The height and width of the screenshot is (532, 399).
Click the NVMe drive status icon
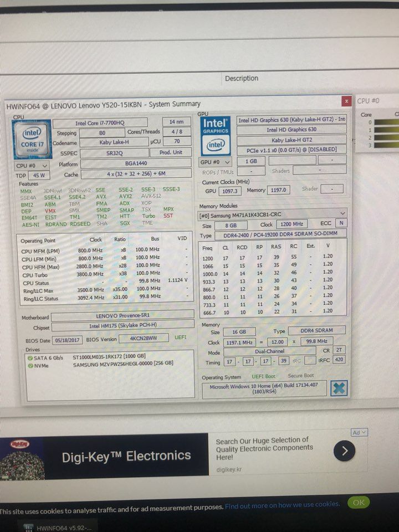(x=30, y=365)
